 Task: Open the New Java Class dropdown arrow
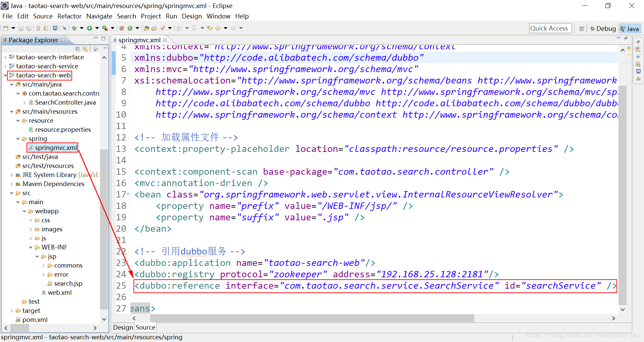click(x=137, y=28)
